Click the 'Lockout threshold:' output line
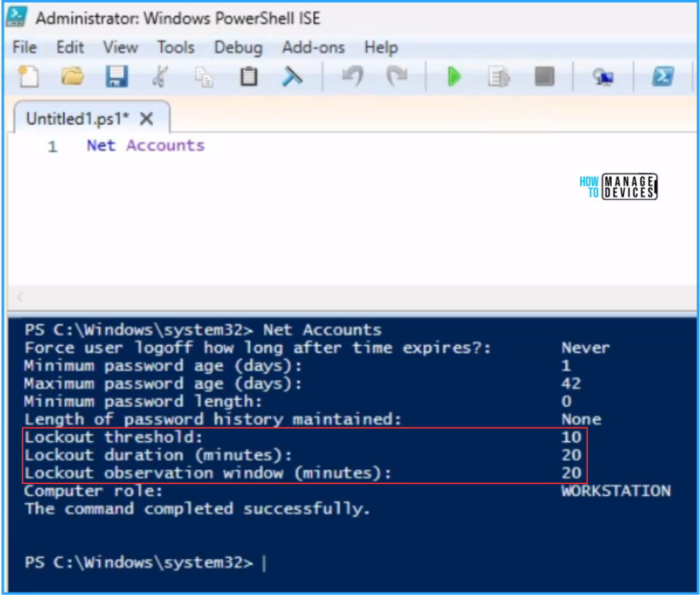Screen dimensions: 700x595 tap(113, 437)
